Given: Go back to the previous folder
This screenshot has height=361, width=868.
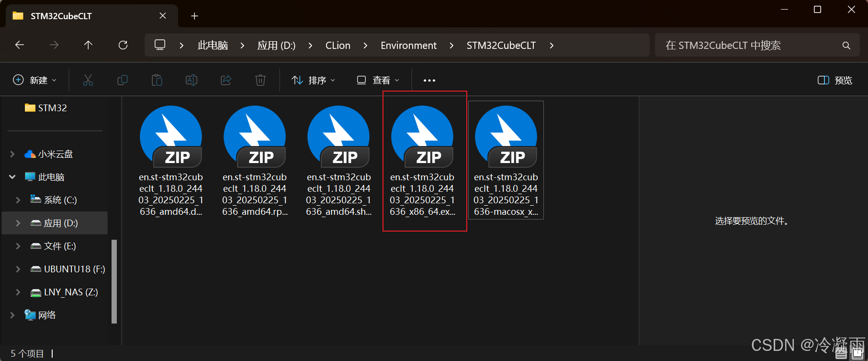Looking at the screenshot, I should [20, 45].
